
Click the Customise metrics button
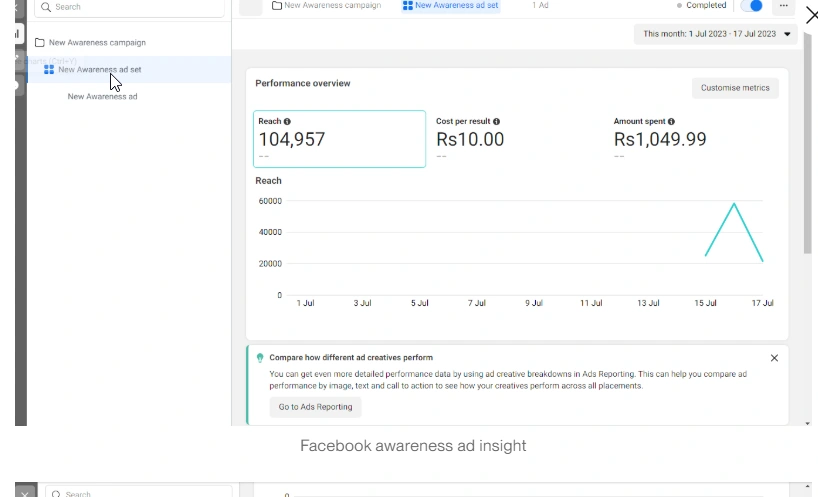coord(735,88)
